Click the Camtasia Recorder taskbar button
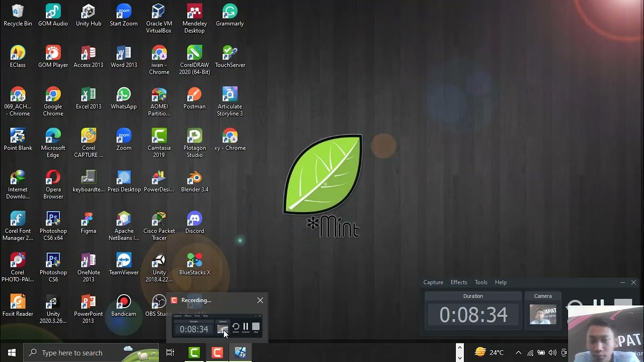 [x=217, y=352]
